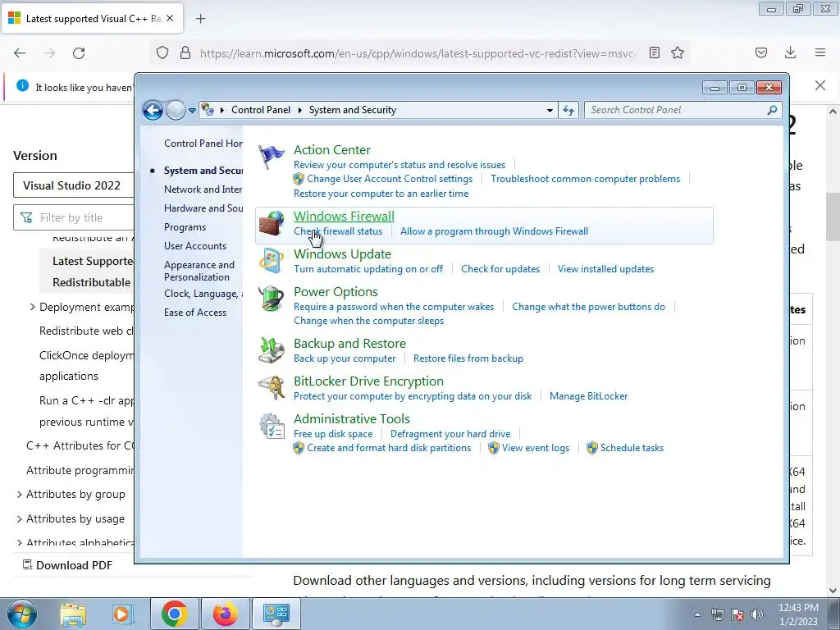Click the tracking protection shield icon
Image resolution: width=840 pixels, height=630 pixels.
point(162,52)
